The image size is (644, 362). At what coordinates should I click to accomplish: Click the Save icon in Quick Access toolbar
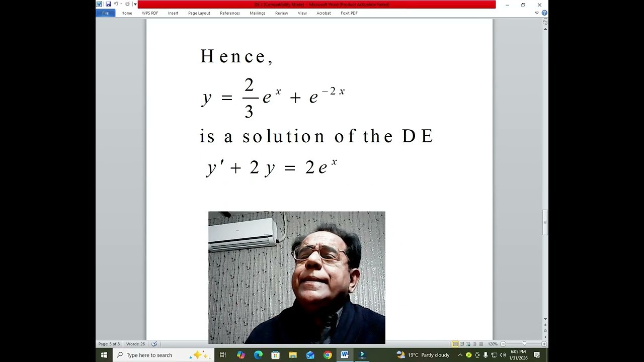(108, 5)
